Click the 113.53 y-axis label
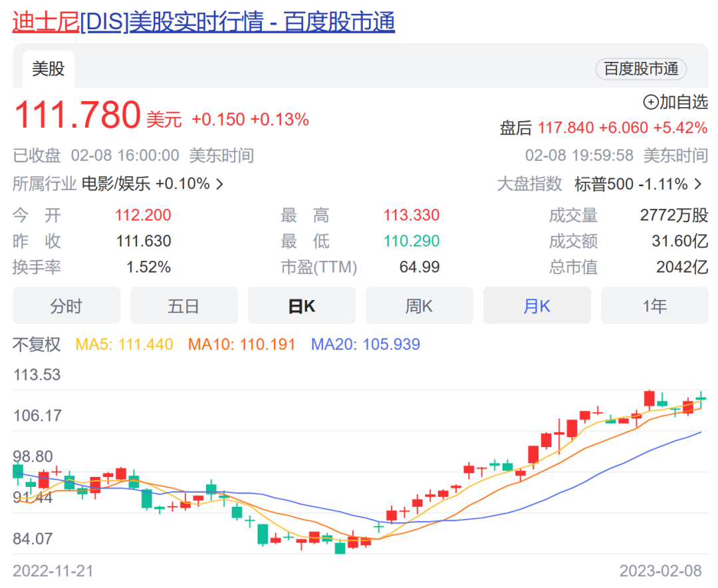Screen dimensions: 718x588 (37, 375)
